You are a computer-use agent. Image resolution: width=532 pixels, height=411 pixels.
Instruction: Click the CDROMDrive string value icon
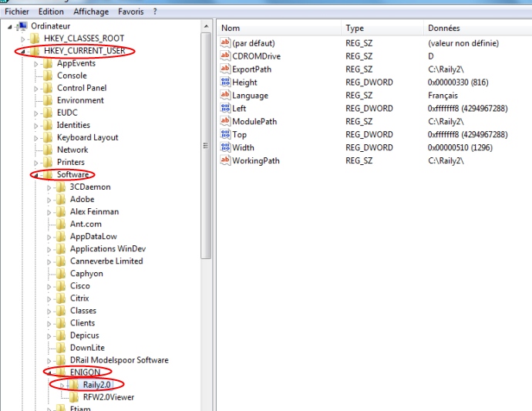click(225, 56)
